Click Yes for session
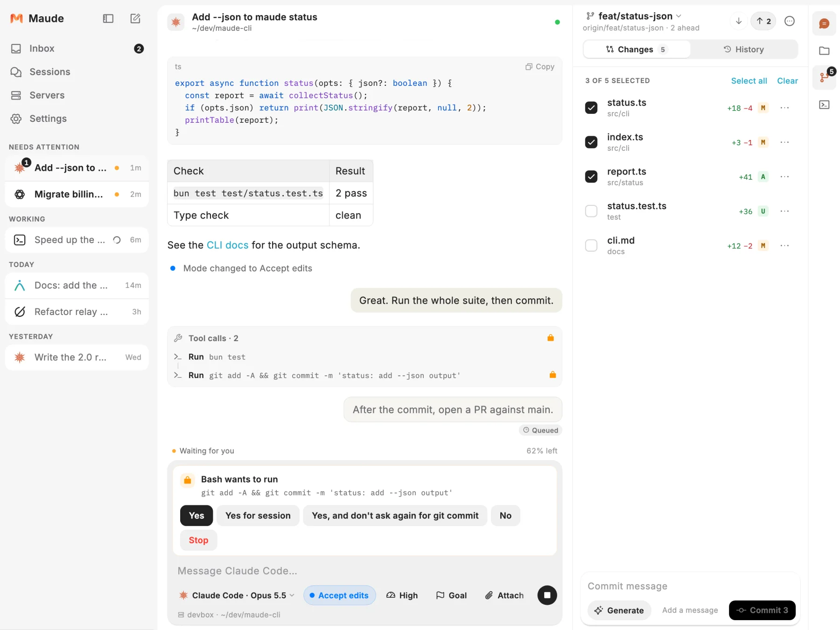 pyautogui.click(x=258, y=516)
